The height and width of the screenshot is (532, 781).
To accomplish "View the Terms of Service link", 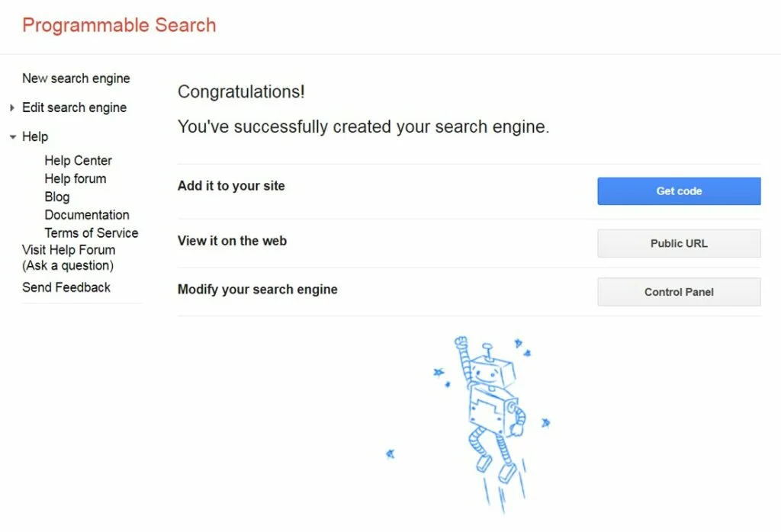I will (x=91, y=233).
